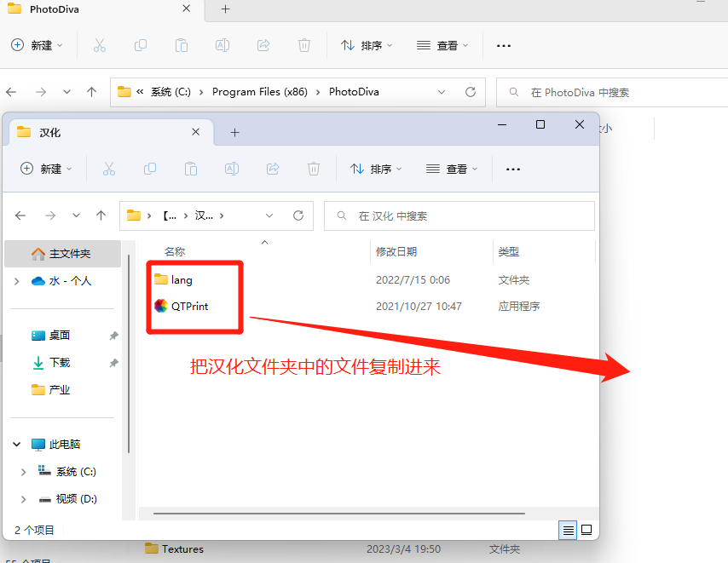Click 系统 (C:) breadcrumb in PhotoDiva window
Screen dimensions: 728x563
point(170,92)
